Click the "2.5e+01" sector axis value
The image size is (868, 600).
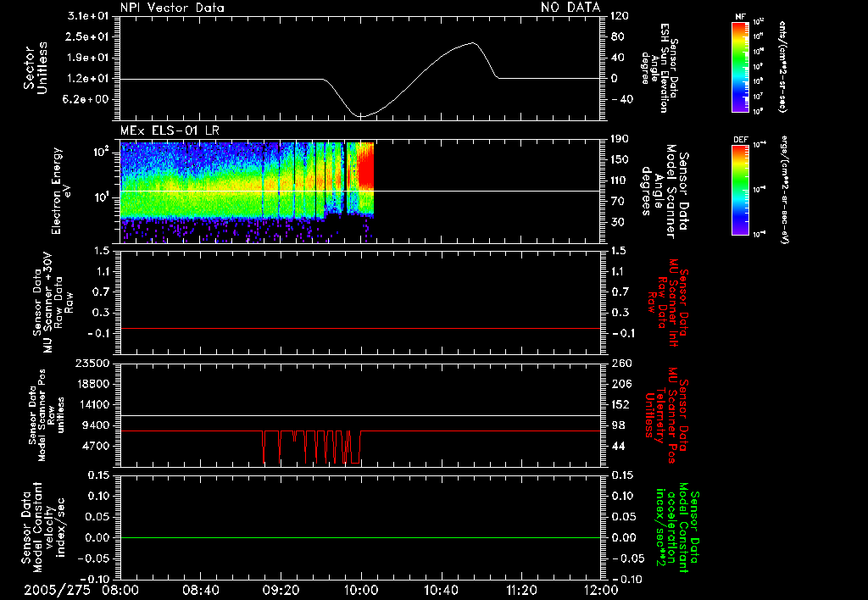88,36
